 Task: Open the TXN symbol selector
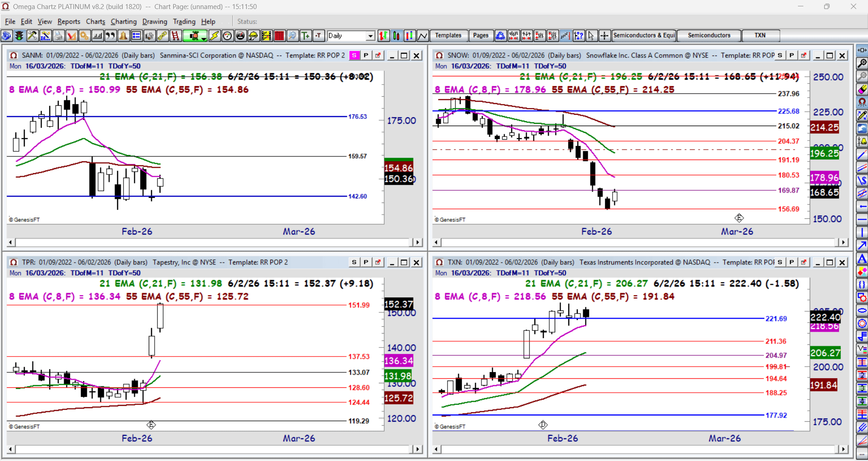click(760, 35)
